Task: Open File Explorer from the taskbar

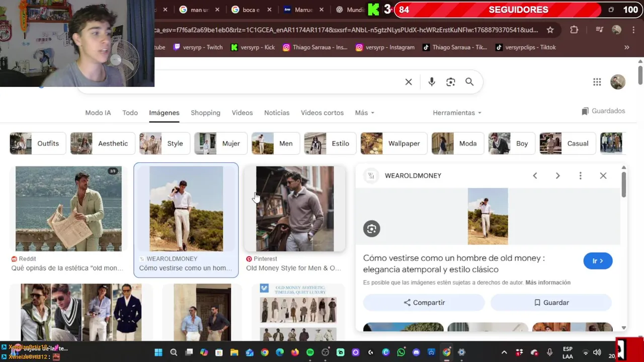Action: point(234,352)
